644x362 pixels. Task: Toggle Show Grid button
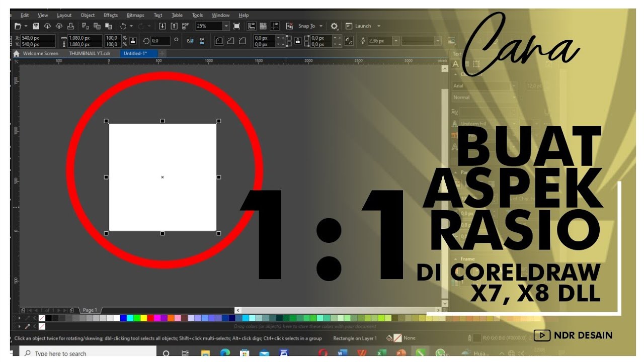coord(263,26)
